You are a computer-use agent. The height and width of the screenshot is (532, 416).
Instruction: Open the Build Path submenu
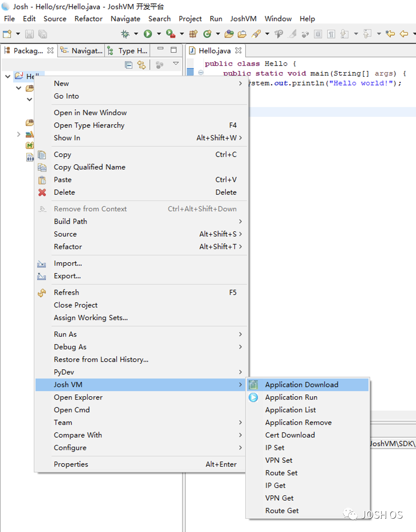tap(141, 222)
